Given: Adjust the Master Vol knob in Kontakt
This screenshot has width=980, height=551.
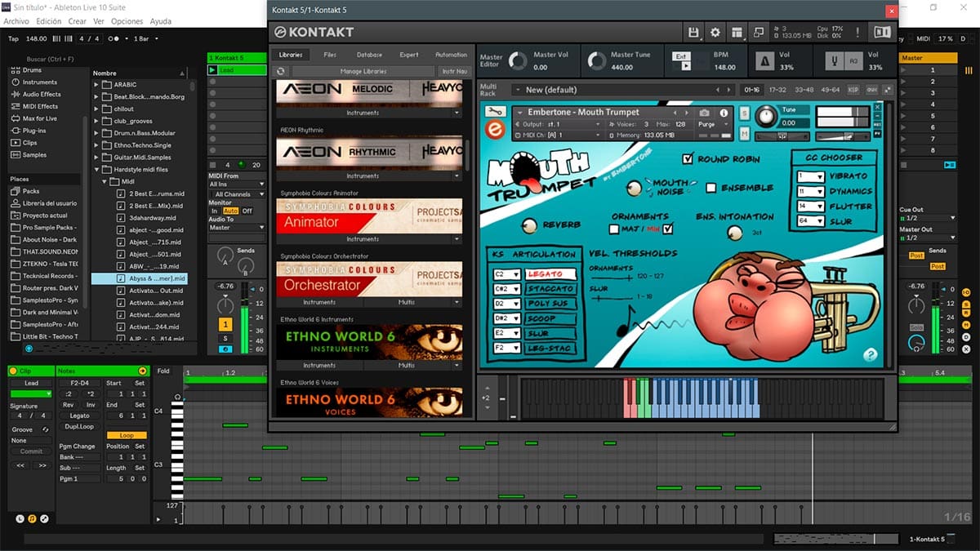Looking at the screenshot, I should [518, 61].
